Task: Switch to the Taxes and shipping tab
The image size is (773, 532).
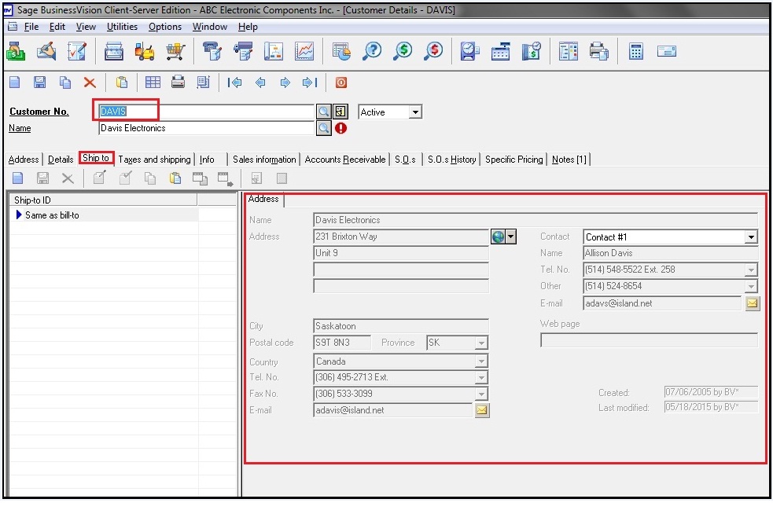Action: pos(154,159)
